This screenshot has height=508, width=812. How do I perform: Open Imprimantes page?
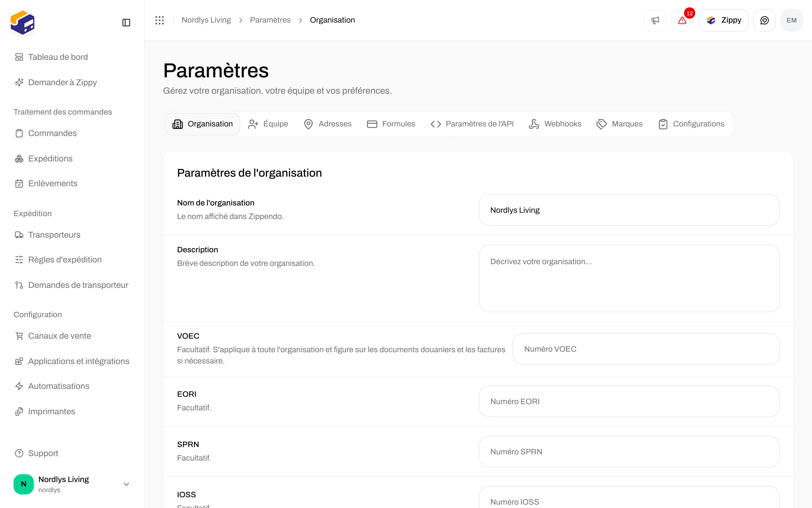coord(72,411)
